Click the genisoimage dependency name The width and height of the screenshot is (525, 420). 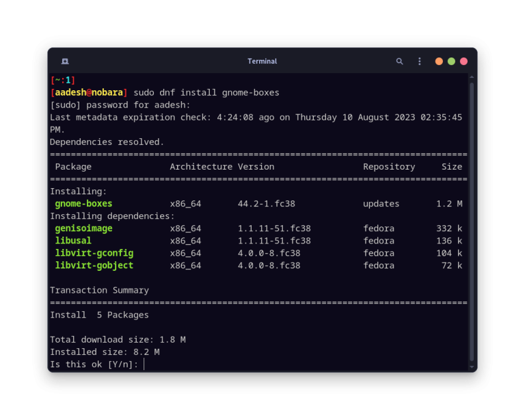pos(83,228)
